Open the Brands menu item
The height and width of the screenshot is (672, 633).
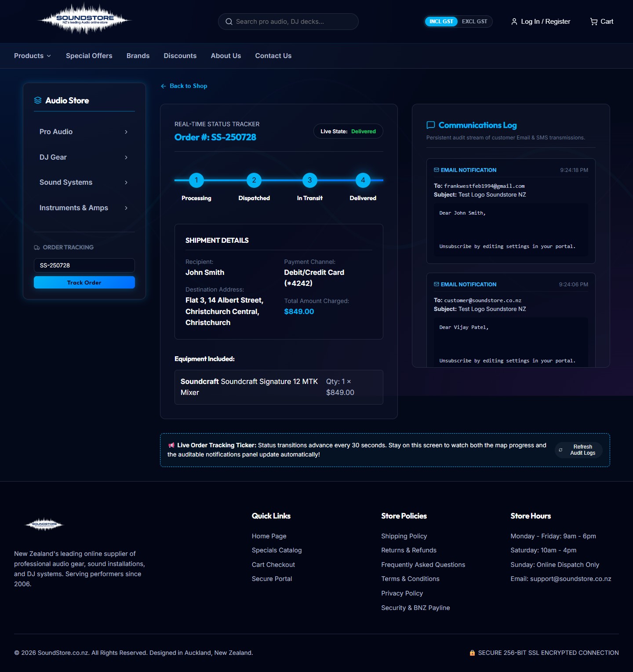click(x=138, y=56)
